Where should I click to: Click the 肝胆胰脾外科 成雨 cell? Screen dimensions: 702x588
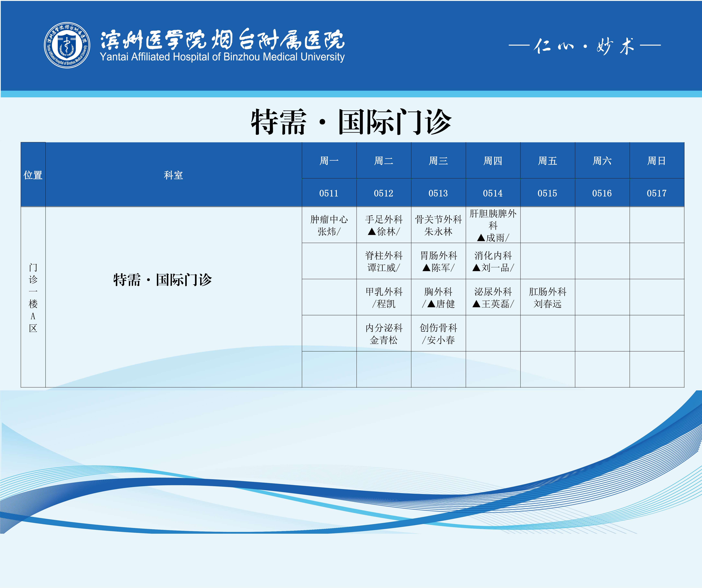coord(493,225)
